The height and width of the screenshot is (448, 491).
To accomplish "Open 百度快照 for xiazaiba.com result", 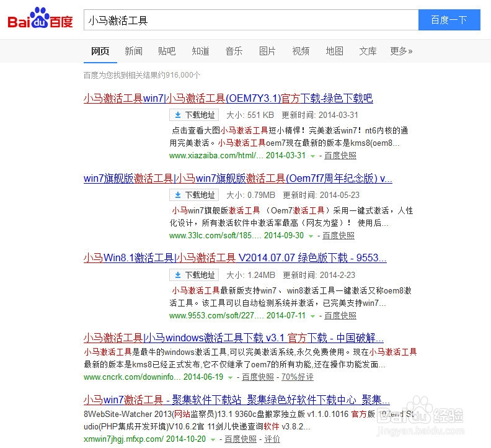I will 340,156.
